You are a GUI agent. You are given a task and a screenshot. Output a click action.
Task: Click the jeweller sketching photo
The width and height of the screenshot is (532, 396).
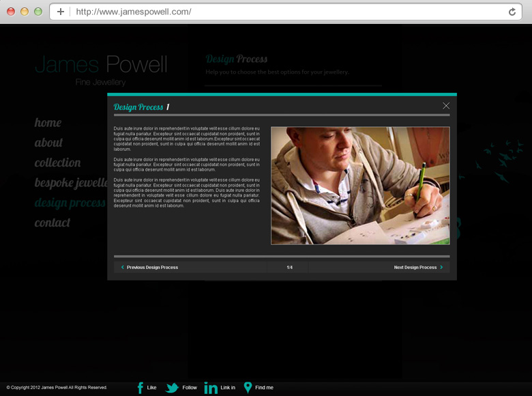pos(360,186)
